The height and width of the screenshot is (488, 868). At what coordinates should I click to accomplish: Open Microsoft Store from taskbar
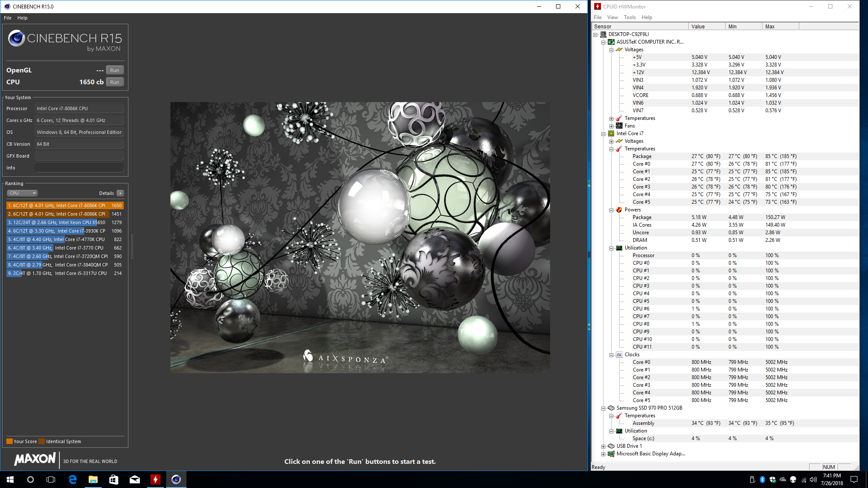pyautogui.click(x=114, y=480)
